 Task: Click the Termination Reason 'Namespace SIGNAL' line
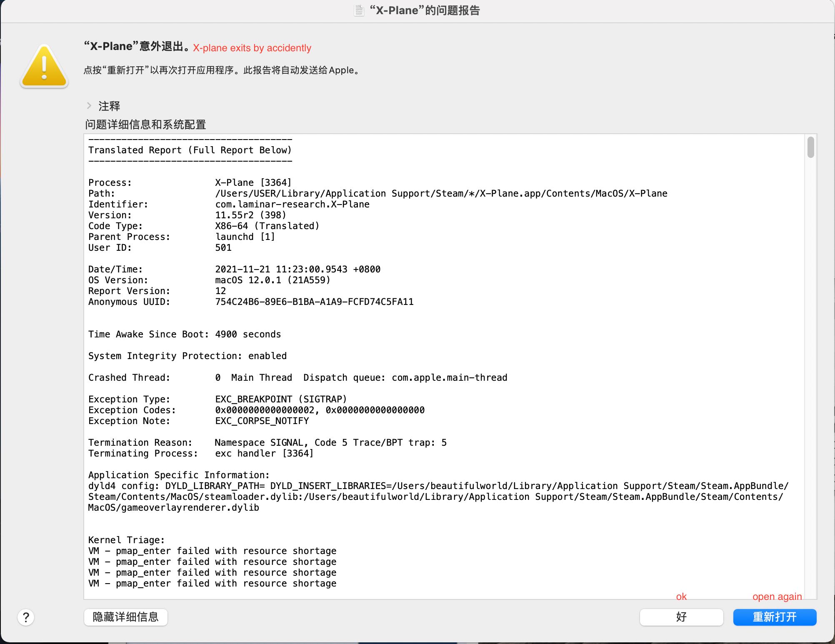(267, 442)
